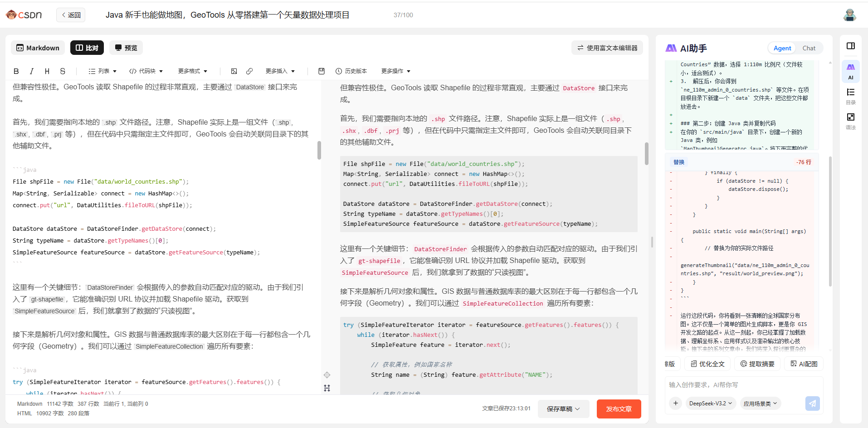The width and height of the screenshot is (868, 428).
Task: Switch to the rich text editor
Action: coord(607,48)
